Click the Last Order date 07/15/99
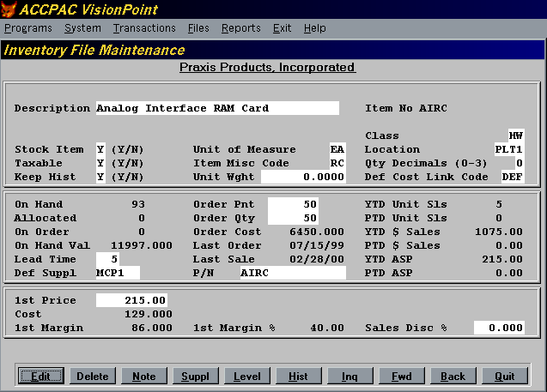Image resolution: width=547 pixels, height=392 pixels. click(x=317, y=245)
